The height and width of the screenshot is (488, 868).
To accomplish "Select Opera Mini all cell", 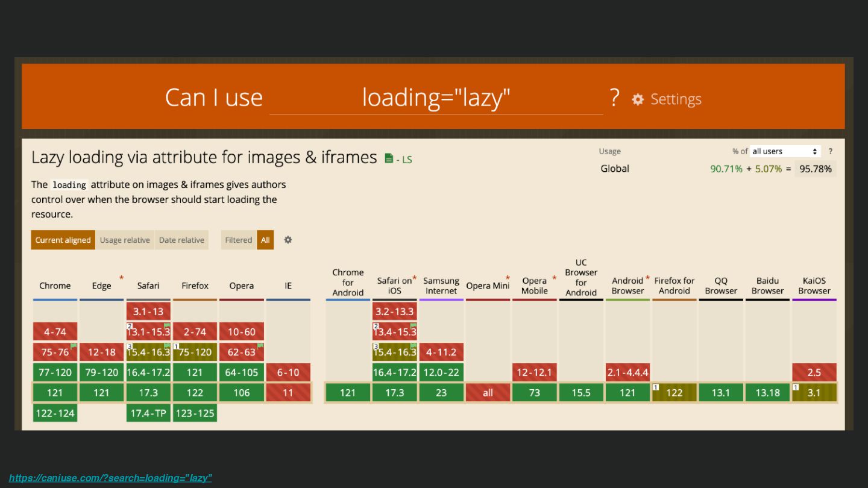I will [x=488, y=393].
